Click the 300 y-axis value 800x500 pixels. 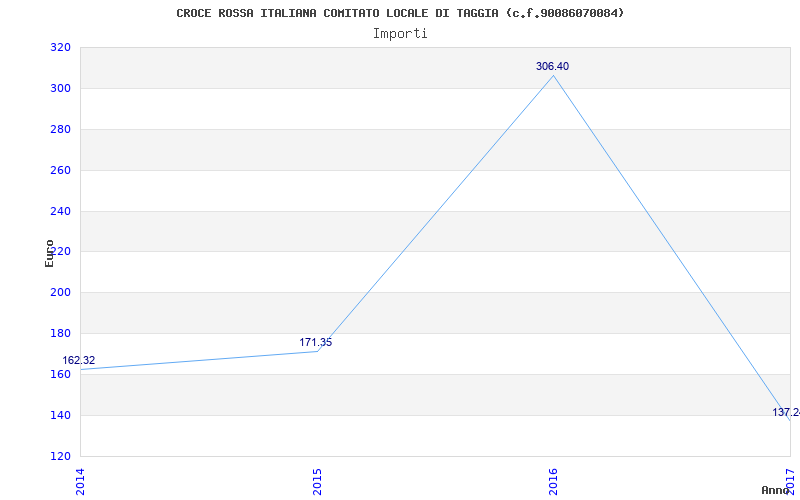(60, 88)
